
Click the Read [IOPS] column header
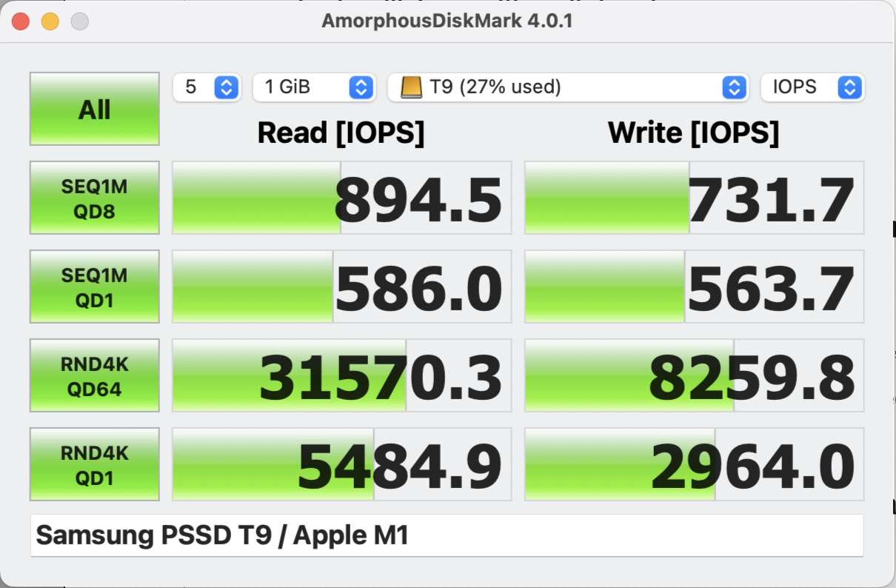pos(341,133)
